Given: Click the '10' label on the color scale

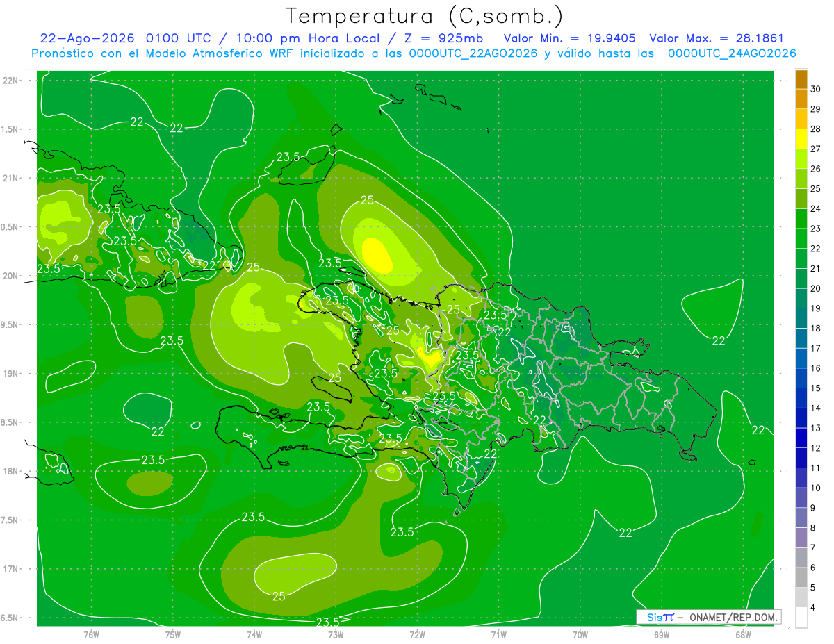Looking at the screenshot, I should (x=816, y=488).
